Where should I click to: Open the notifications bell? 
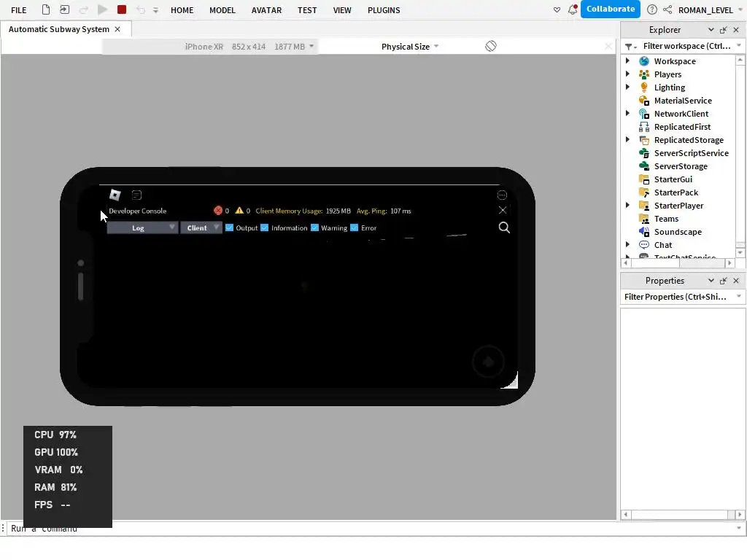pyautogui.click(x=573, y=9)
